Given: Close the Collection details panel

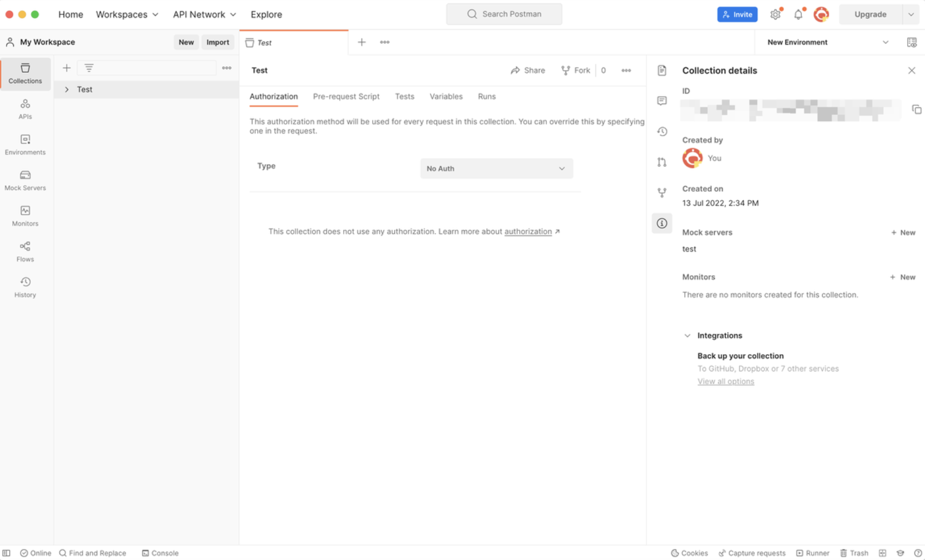Looking at the screenshot, I should coord(912,71).
